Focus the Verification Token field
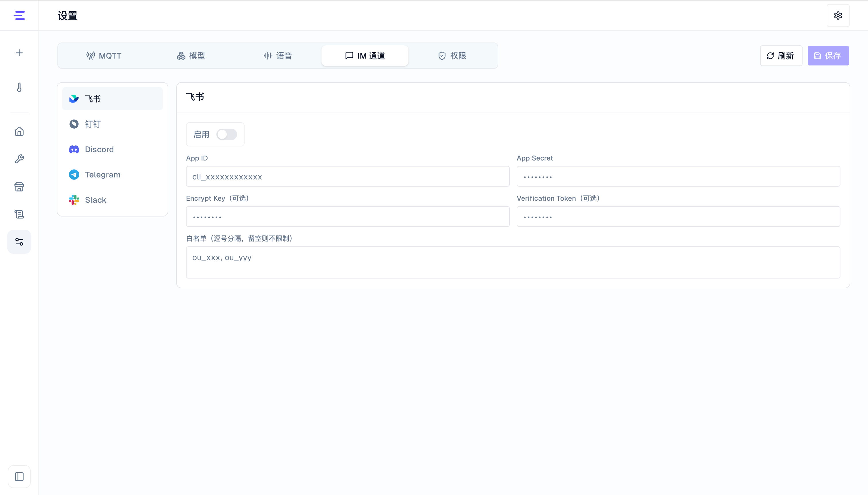868x495 pixels. (x=678, y=216)
